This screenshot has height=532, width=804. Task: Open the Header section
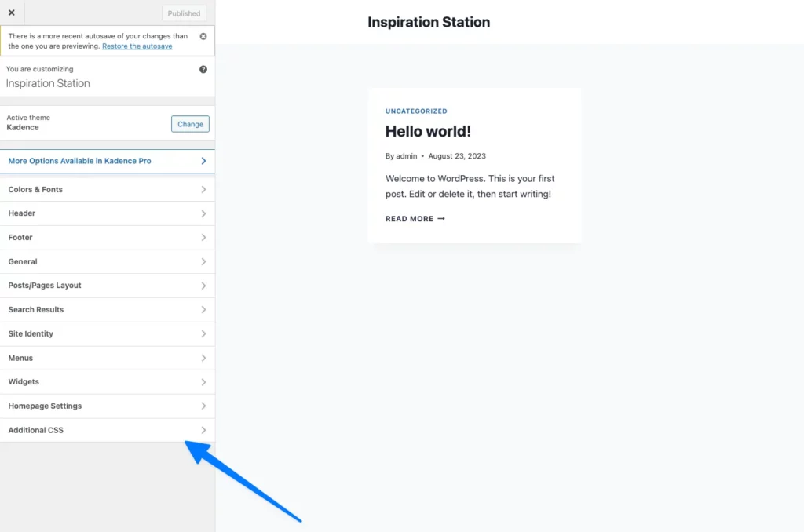pos(107,213)
